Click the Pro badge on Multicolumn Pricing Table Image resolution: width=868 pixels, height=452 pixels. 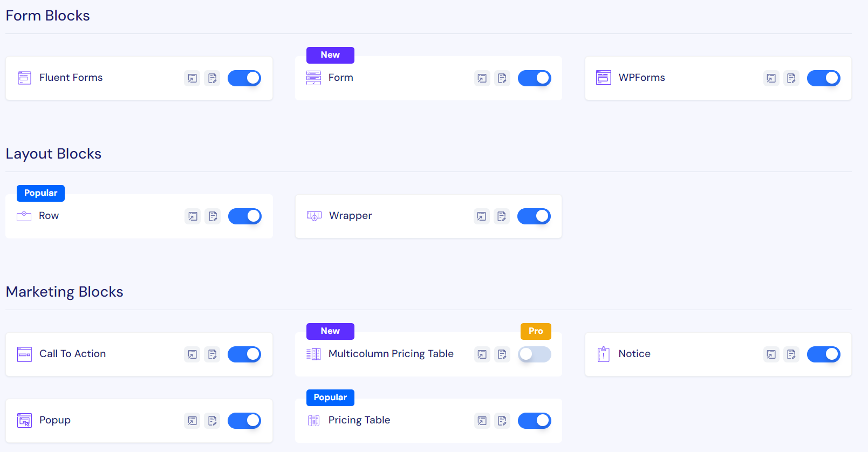[x=536, y=331]
